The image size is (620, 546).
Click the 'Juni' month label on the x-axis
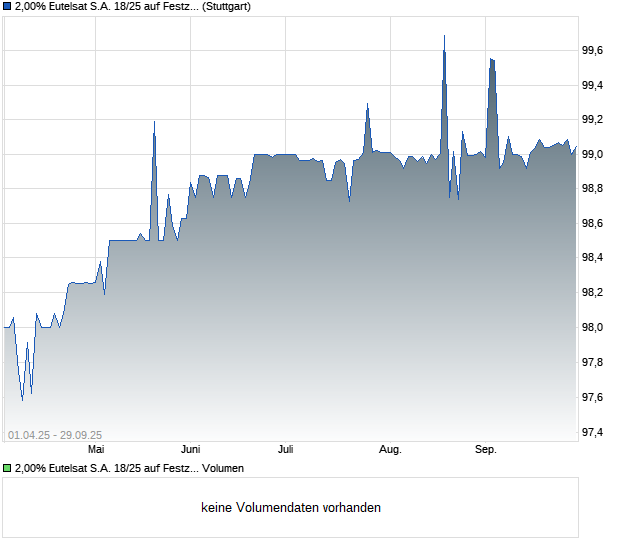191,449
